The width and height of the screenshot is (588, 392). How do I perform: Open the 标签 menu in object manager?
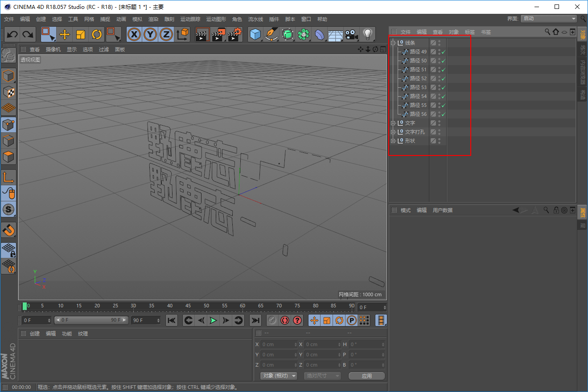pyautogui.click(x=470, y=32)
